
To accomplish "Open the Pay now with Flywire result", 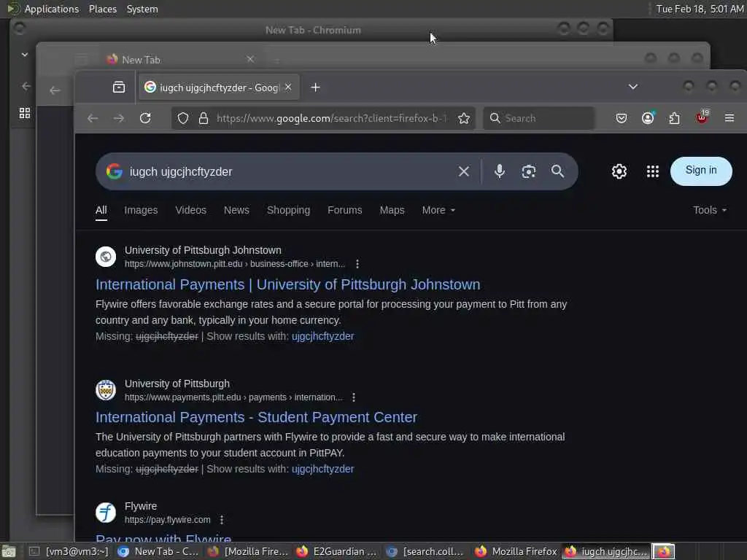I will 163,539.
